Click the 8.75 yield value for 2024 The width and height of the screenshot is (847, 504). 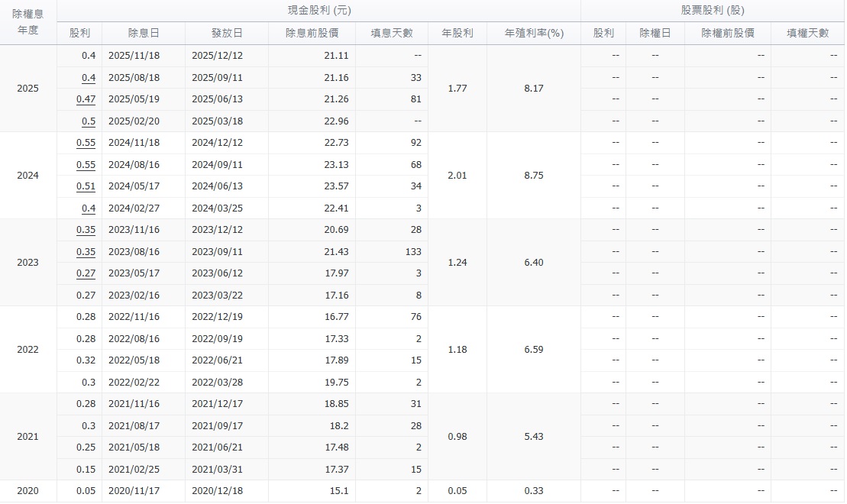(534, 176)
